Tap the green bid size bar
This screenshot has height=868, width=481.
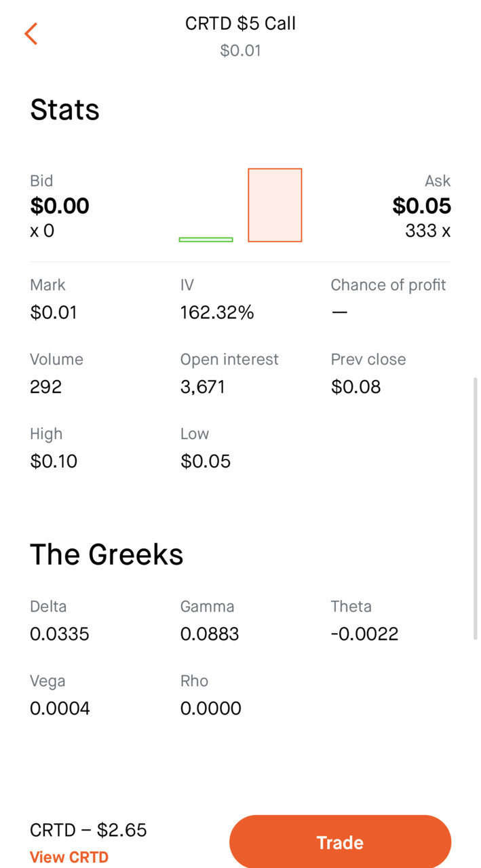(206, 240)
